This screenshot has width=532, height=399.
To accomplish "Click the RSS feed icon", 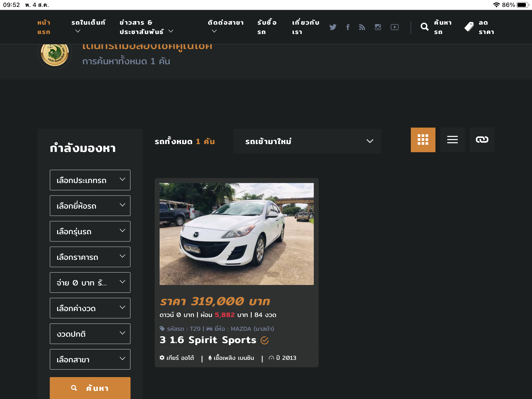I will point(362,27).
